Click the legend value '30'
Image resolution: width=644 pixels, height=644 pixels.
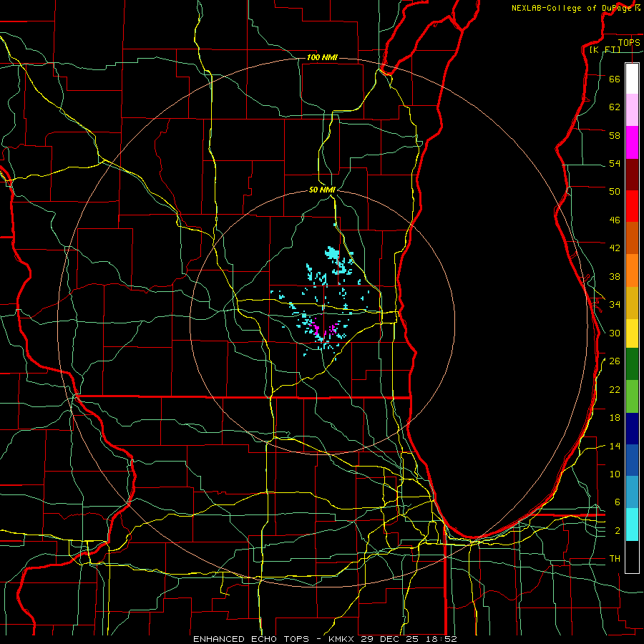(615, 333)
